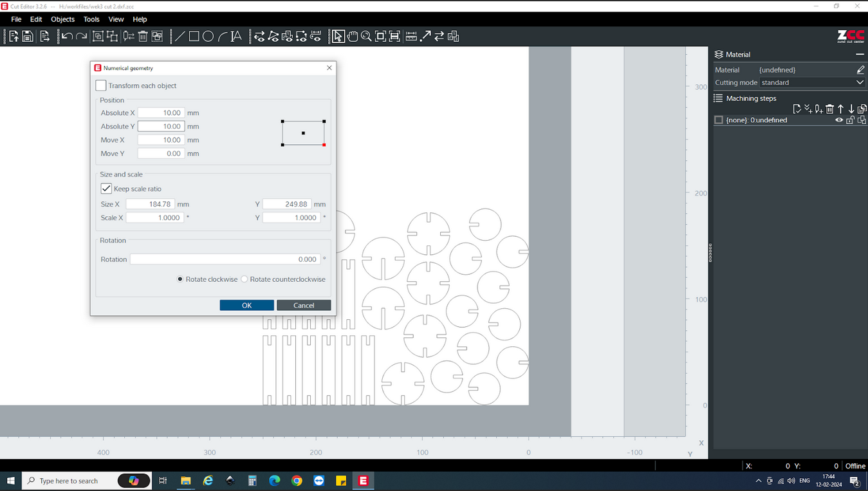Show hidden system tray icons chevron

pos(759,481)
